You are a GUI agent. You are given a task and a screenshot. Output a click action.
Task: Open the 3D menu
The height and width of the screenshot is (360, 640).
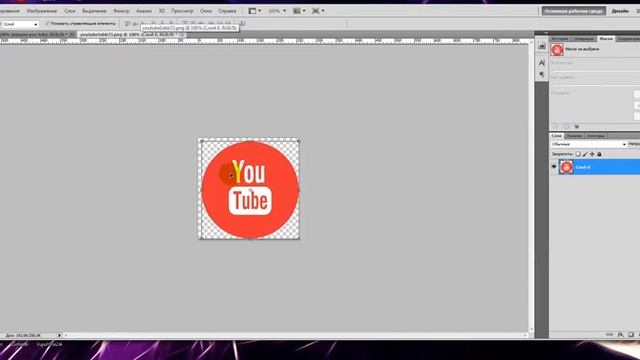point(162,11)
